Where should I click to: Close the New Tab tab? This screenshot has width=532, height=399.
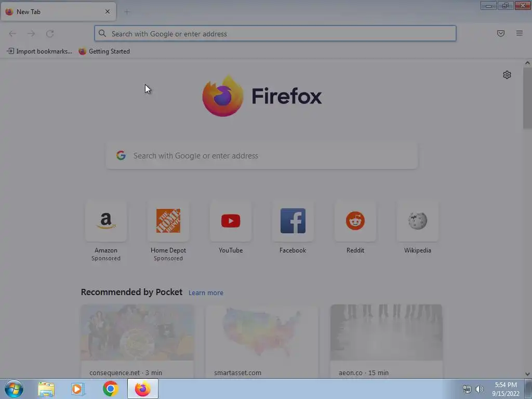click(x=108, y=11)
